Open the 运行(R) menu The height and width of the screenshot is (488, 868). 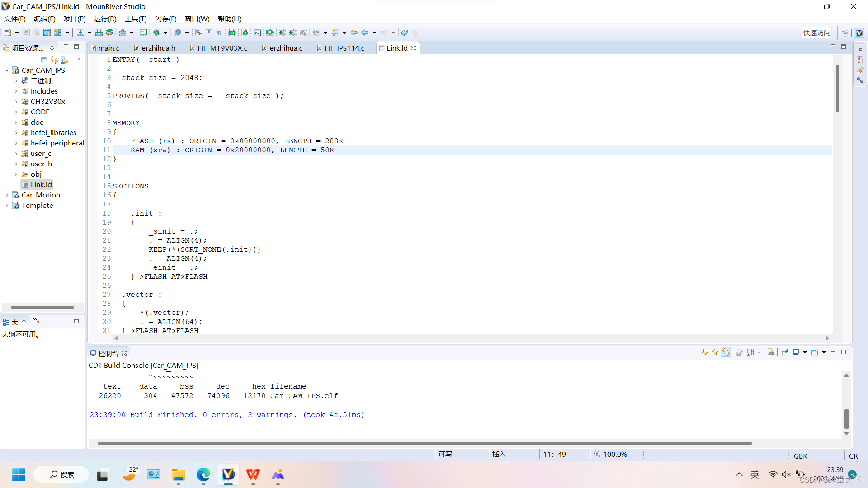click(105, 19)
